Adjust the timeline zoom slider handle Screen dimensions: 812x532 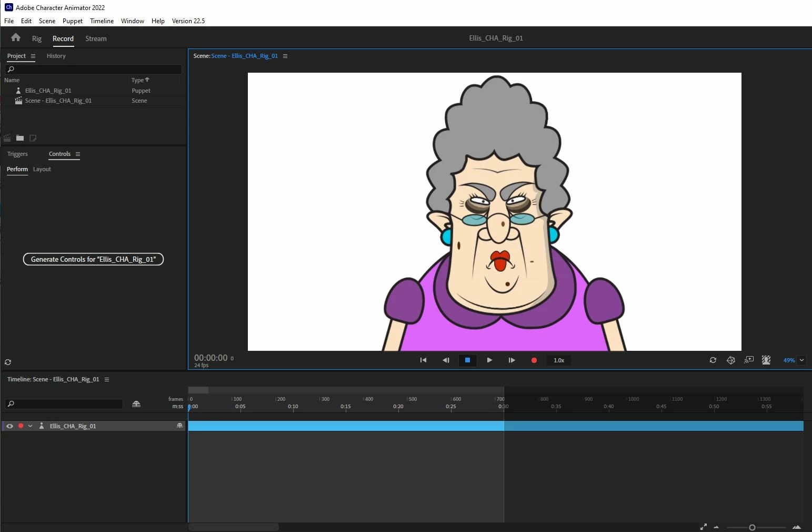752,527
